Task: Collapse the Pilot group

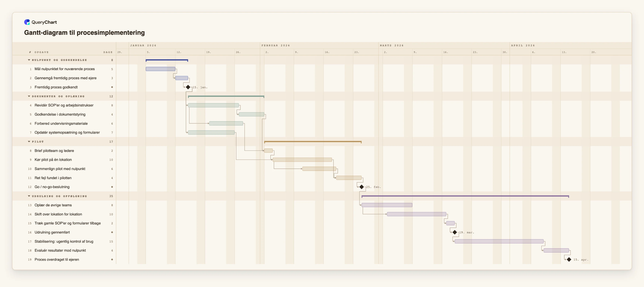Action: tap(29, 142)
